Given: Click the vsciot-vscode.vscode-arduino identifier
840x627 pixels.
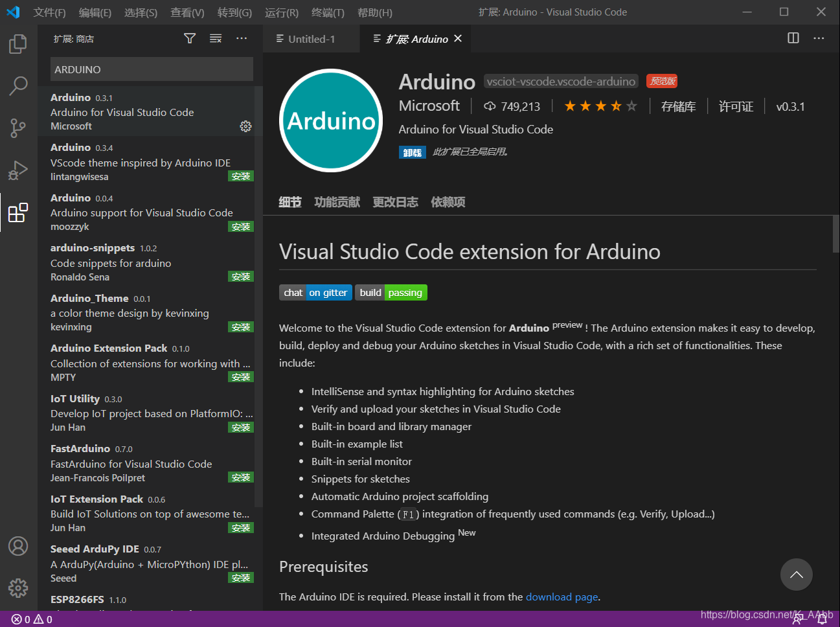Looking at the screenshot, I should [561, 81].
